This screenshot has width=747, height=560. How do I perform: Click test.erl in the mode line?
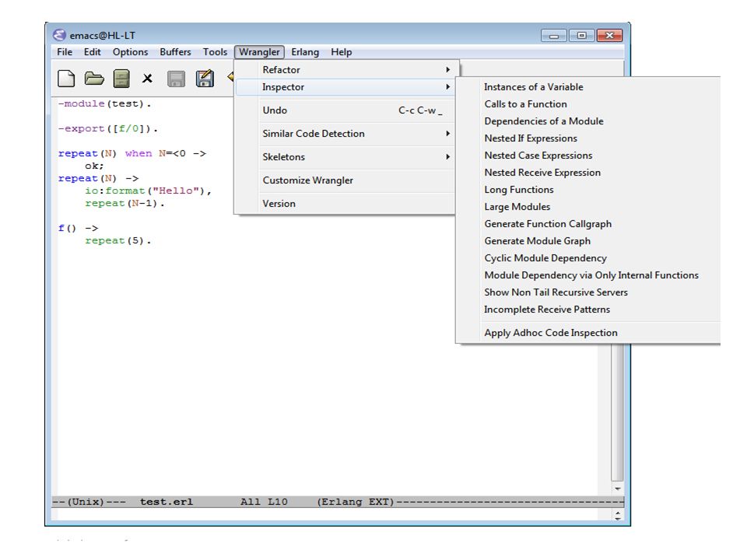pos(167,502)
